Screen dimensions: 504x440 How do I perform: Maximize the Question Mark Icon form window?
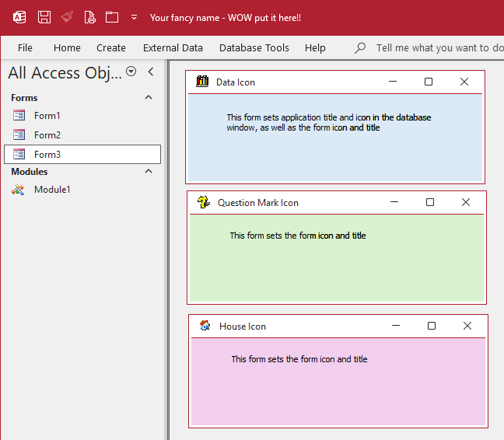pyautogui.click(x=429, y=202)
